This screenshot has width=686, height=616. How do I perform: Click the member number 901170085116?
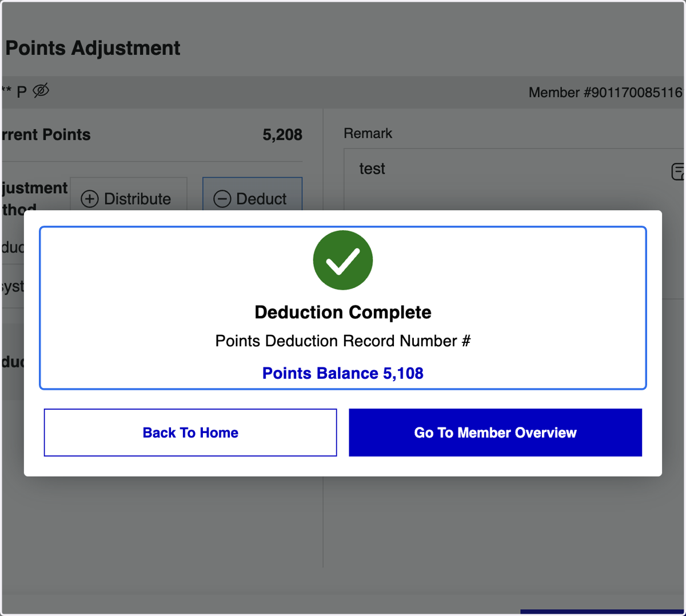pyautogui.click(x=605, y=93)
